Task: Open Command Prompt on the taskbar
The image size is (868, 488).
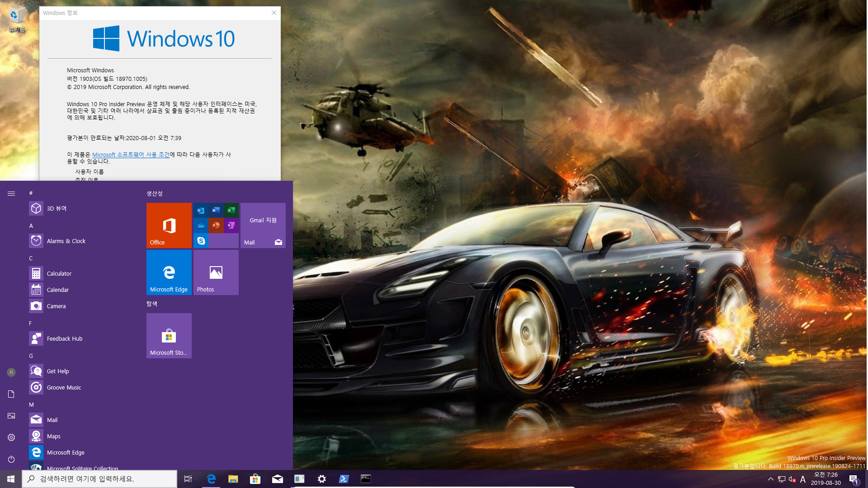Action: tap(366, 479)
